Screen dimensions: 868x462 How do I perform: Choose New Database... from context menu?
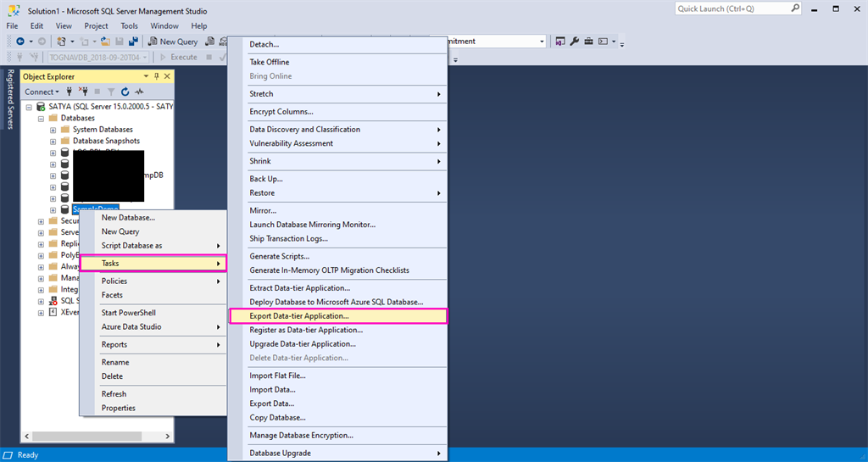pos(153,218)
